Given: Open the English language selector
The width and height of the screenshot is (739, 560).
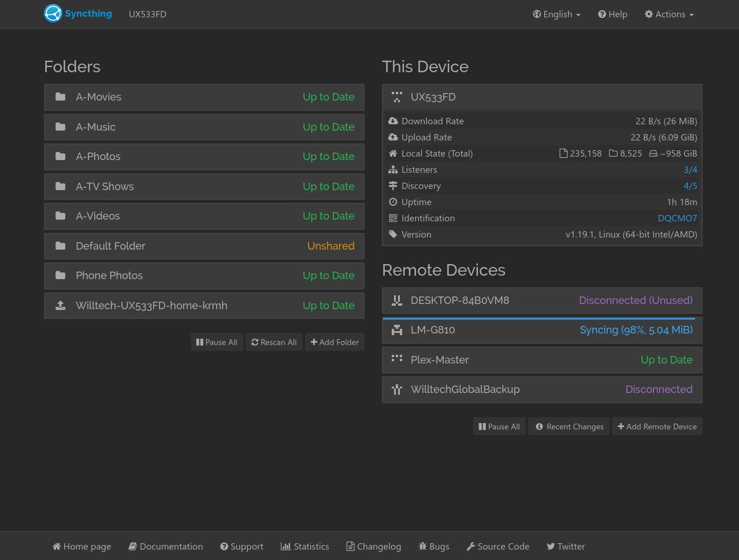Looking at the screenshot, I should [x=556, y=14].
